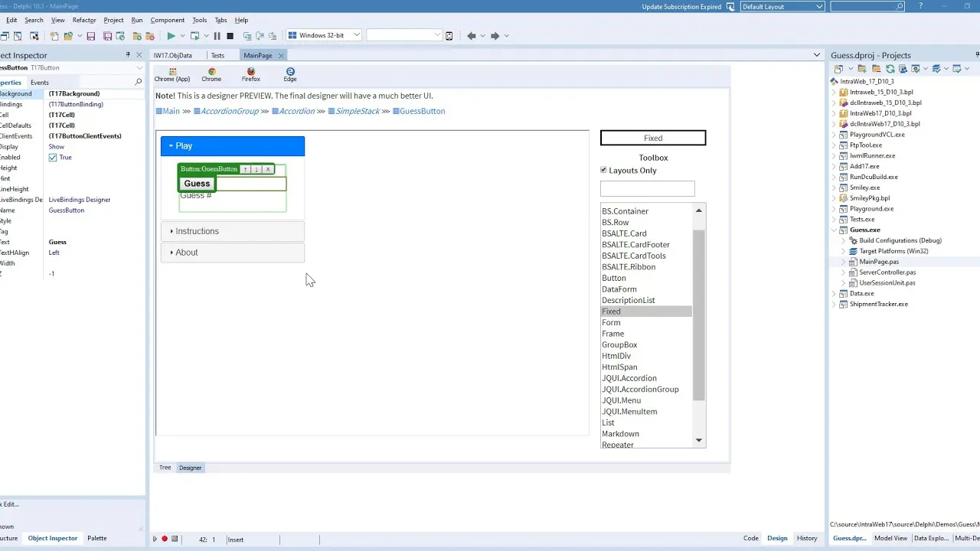Click the search icon in title bar box
This screenshot has height=551, width=980.
coord(900,6)
